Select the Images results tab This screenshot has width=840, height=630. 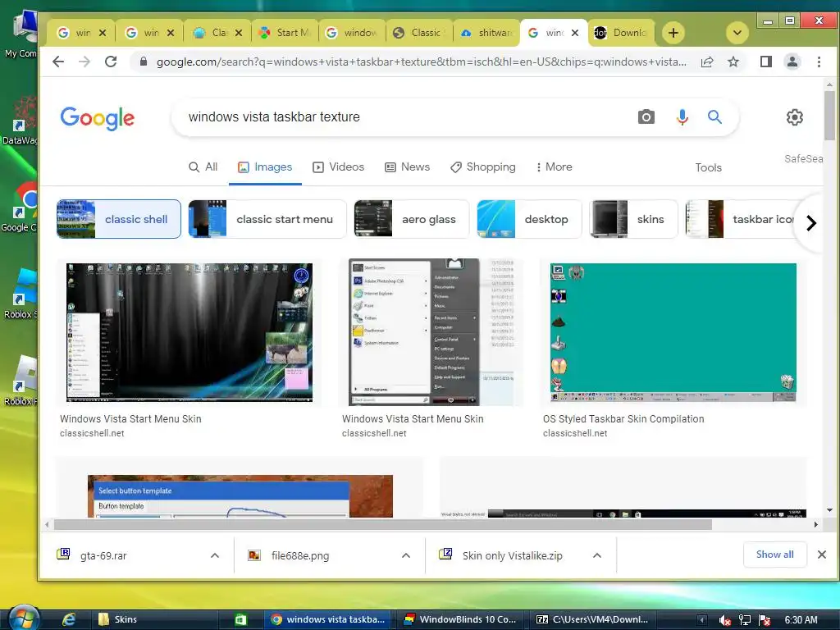265,167
